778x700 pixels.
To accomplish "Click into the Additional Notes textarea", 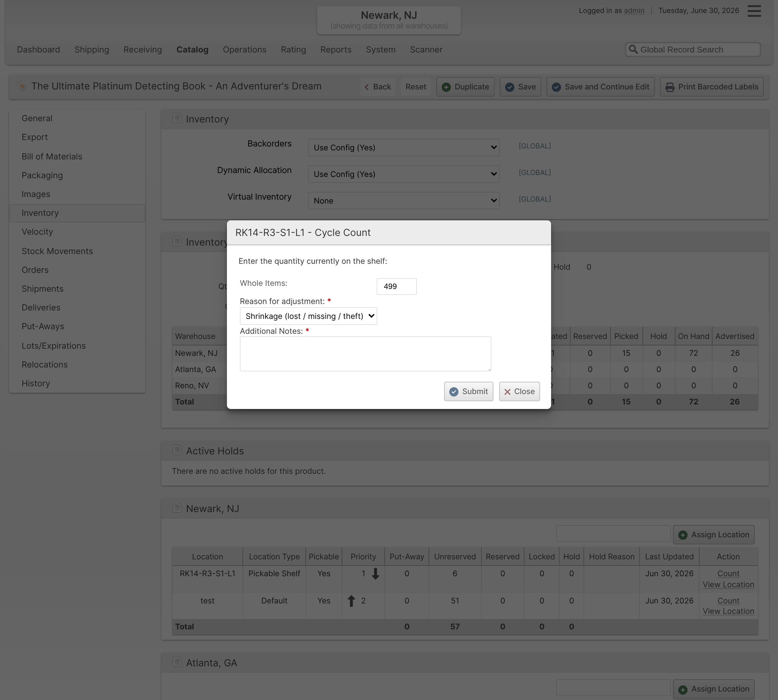I will (x=365, y=354).
